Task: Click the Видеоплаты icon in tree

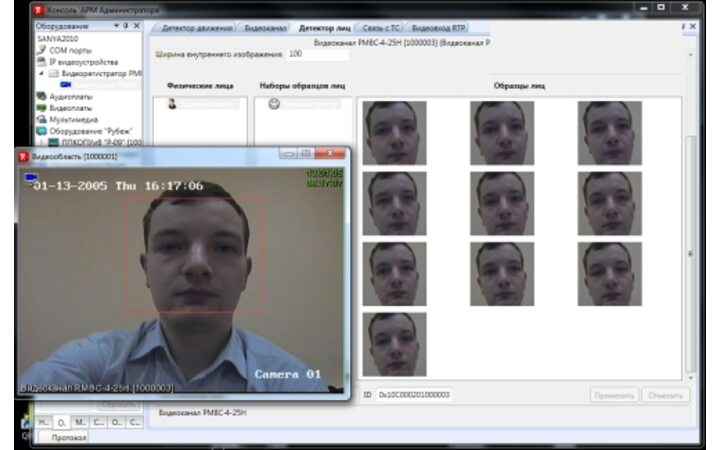Action: pyautogui.click(x=41, y=107)
